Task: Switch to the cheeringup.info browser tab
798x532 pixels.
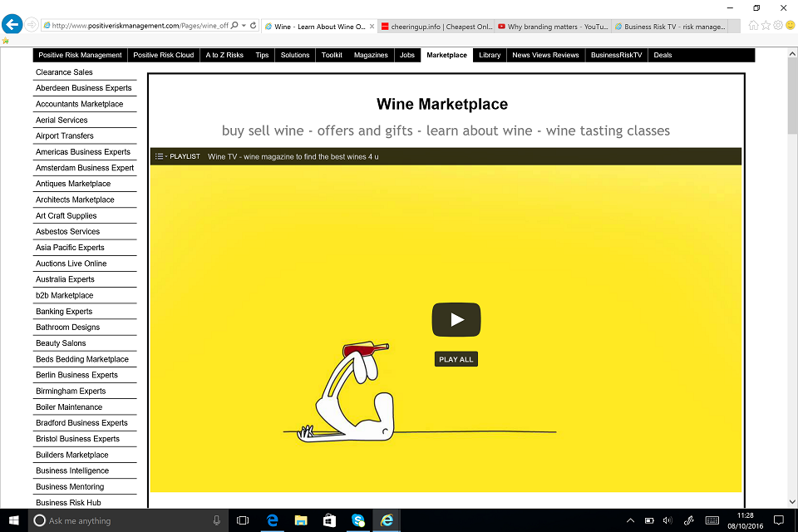Action: point(436,27)
